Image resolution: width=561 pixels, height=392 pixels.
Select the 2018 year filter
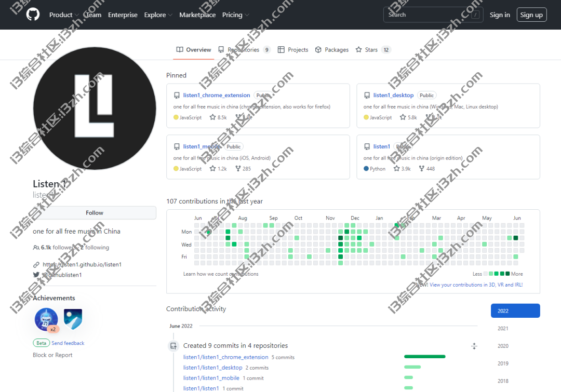point(503,381)
